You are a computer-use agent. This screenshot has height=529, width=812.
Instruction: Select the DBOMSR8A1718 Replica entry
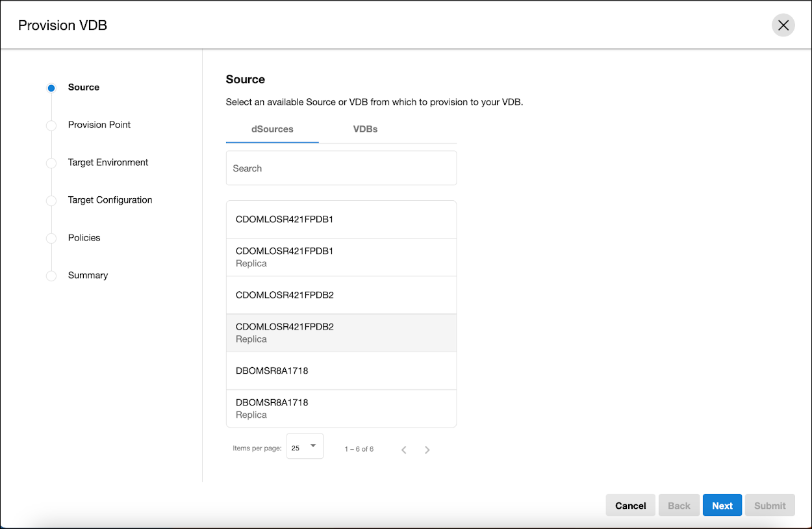(341, 408)
